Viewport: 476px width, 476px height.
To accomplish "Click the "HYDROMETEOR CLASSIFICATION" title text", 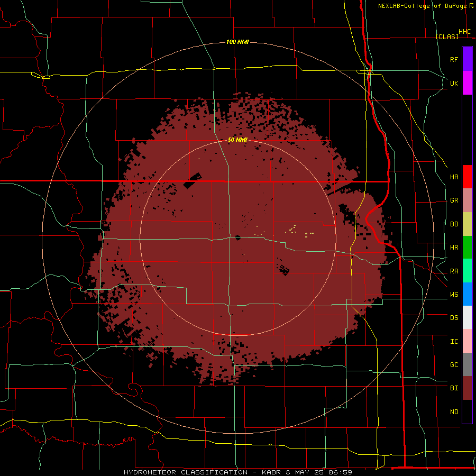I will (x=186, y=472).
